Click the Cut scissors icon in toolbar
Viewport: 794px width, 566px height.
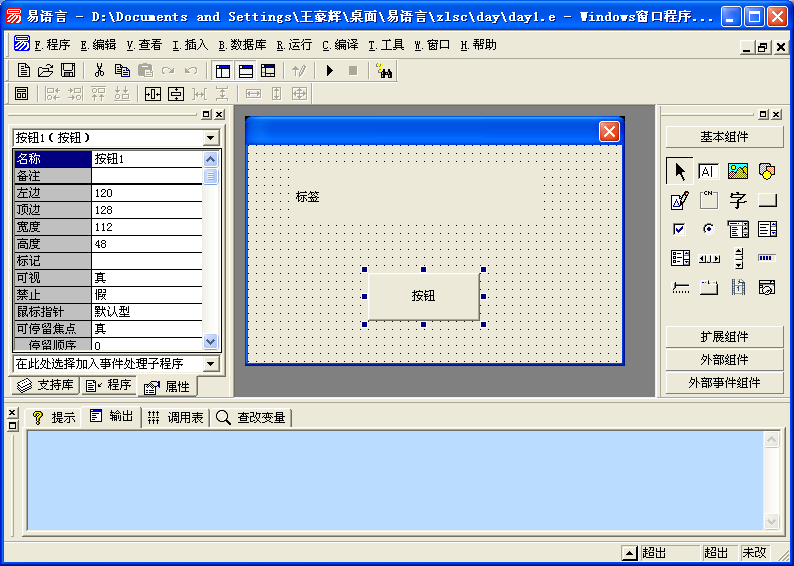[x=99, y=70]
